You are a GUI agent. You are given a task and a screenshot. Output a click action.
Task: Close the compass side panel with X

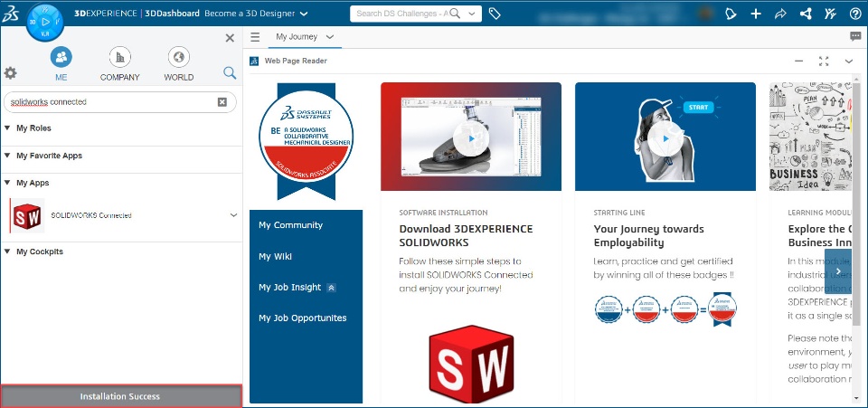[x=230, y=38]
